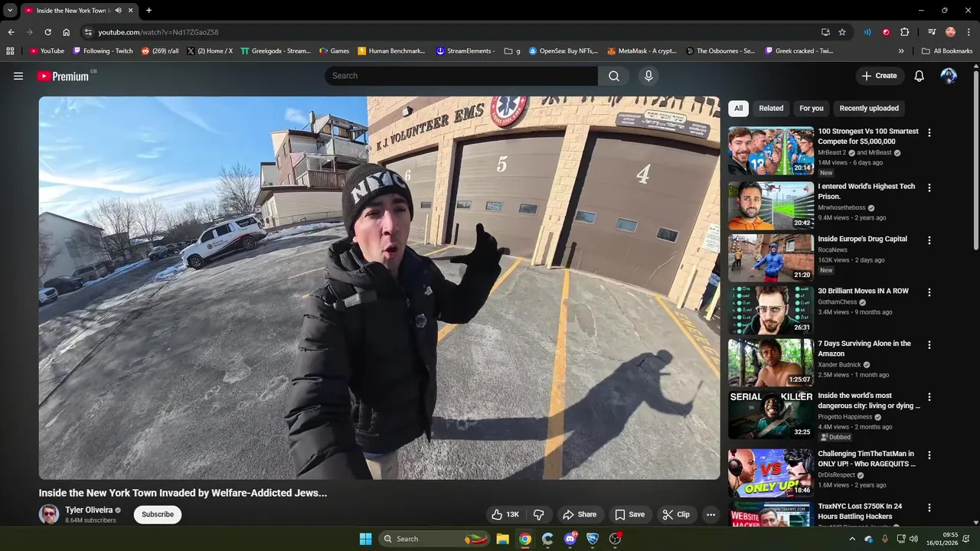Open the Inside Europe's Drug Capital thumbnail
This screenshot has width=980, height=551.
(x=771, y=258)
